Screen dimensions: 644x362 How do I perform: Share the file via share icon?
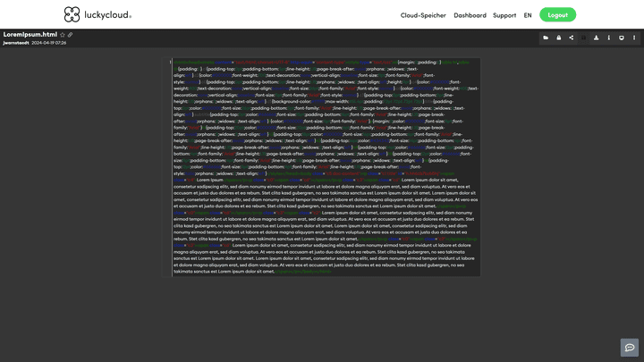pos(572,38)
